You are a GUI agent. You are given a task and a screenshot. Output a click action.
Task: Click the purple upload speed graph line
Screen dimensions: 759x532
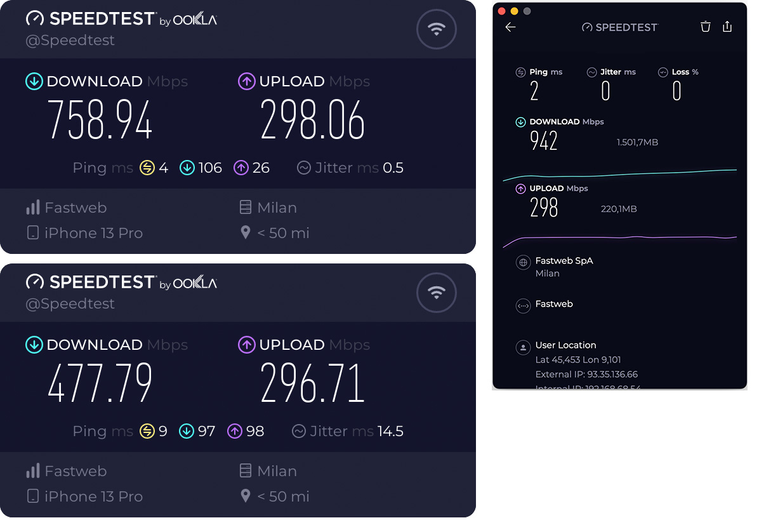coord(619,238)
